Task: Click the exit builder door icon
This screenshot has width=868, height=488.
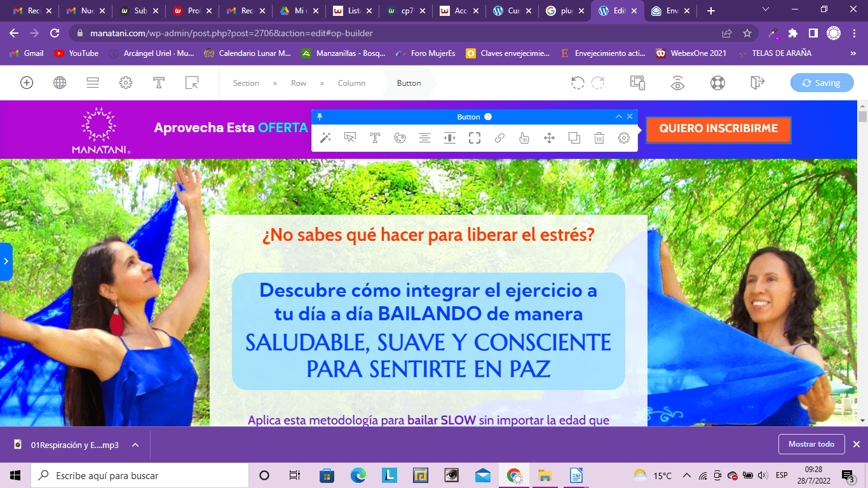Action: coord(757,83)
